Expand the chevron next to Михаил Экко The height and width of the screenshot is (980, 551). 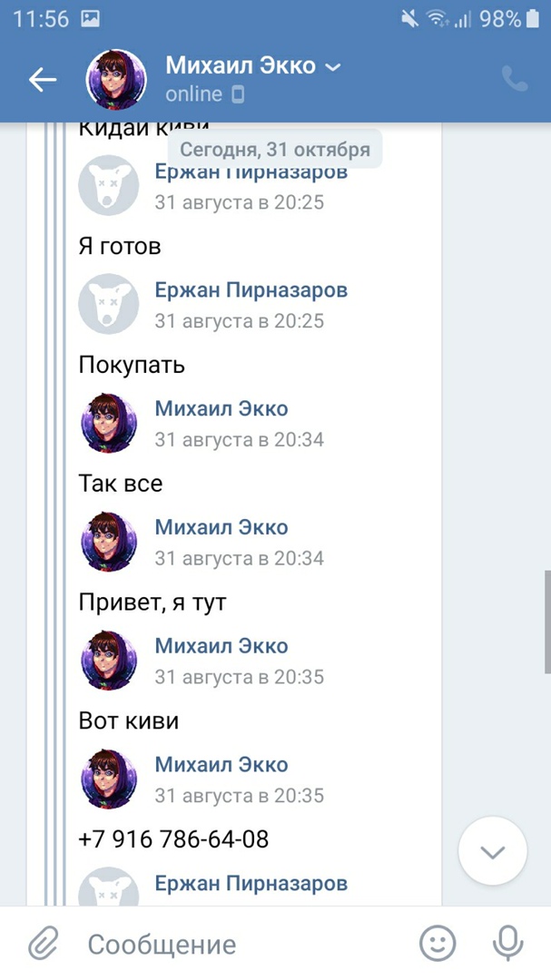click(332, 67)
